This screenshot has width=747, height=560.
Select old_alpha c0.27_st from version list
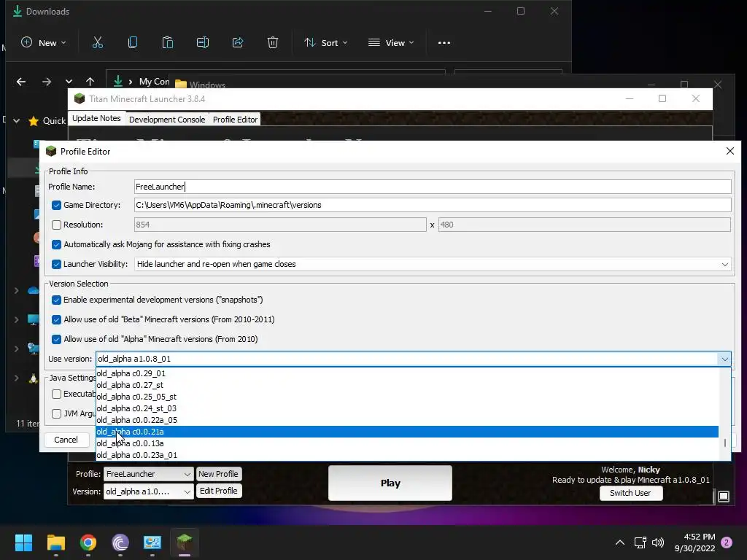click(x=407, y=385)
